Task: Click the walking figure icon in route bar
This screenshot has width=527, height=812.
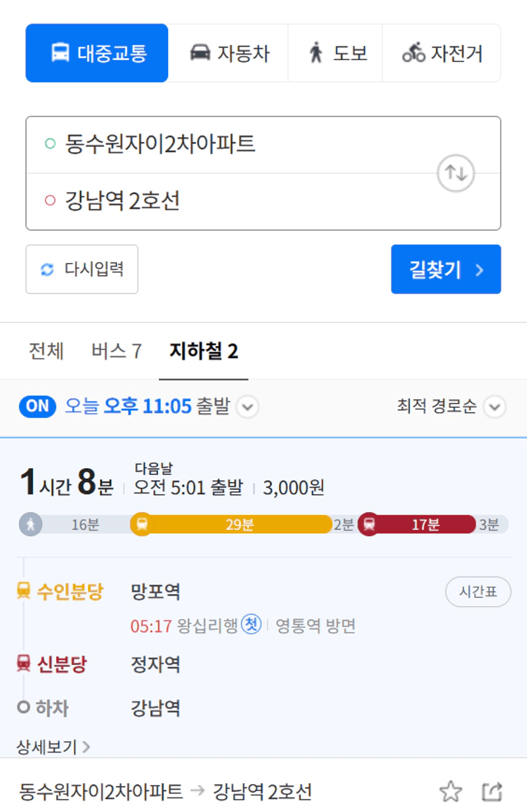Action: [31, 525]
